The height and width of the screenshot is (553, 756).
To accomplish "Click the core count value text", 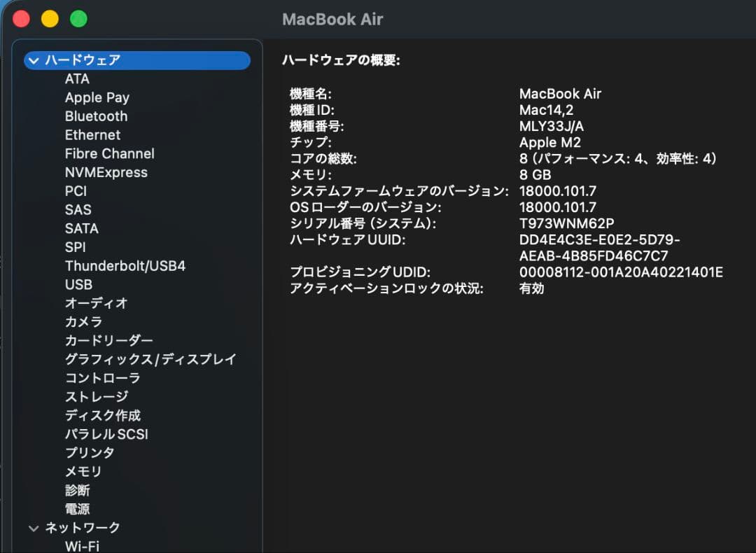I will pyautogui.click(x=618, y=159).
